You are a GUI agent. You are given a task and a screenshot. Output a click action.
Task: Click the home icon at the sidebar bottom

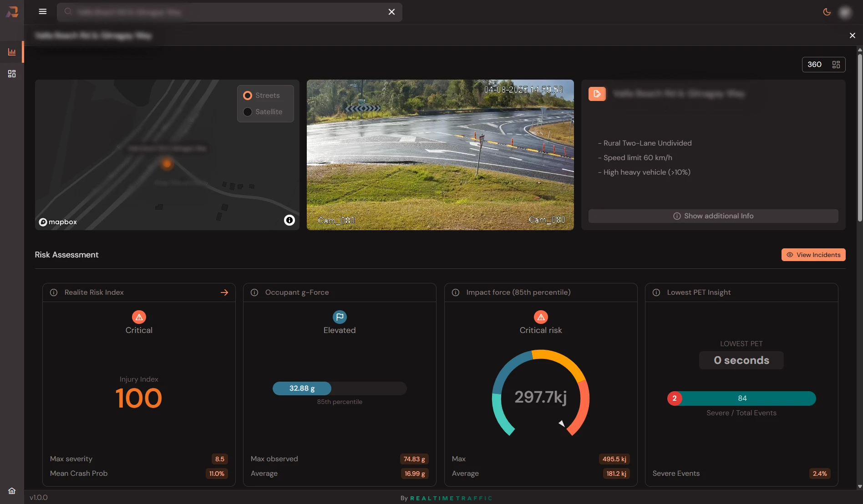pos(12,491)
